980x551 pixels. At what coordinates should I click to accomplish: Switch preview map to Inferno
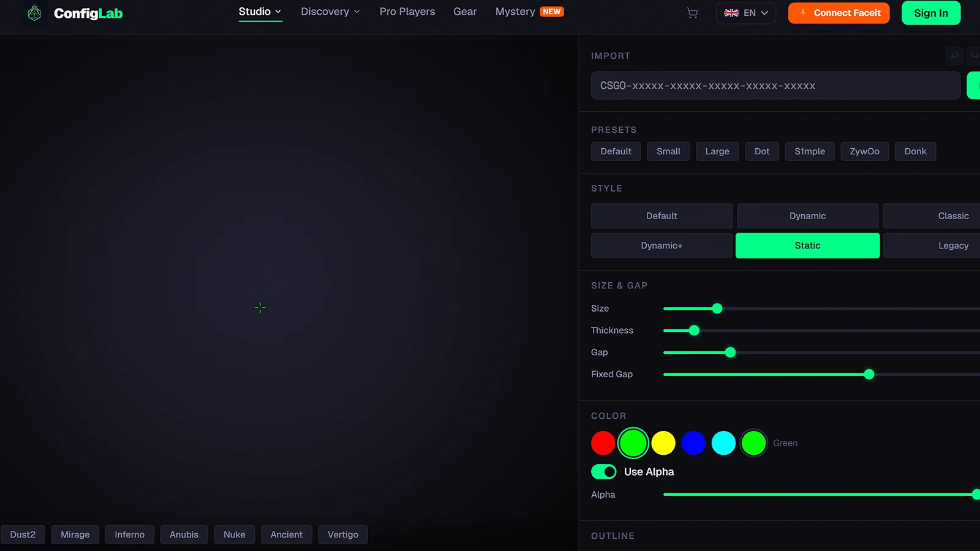pyautogui.click(x=130, y=534)
